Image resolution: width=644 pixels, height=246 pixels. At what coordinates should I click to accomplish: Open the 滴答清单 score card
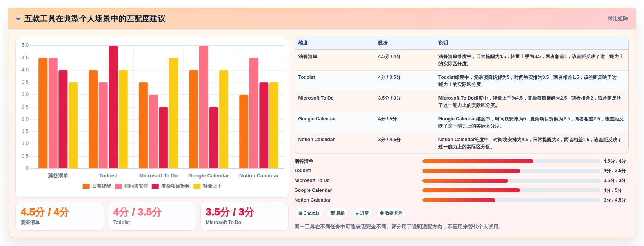click(60, 216)
